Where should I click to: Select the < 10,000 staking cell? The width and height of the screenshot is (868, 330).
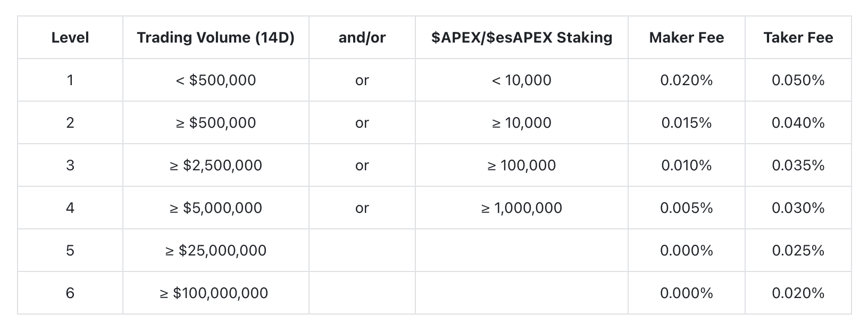pos(522,80)
